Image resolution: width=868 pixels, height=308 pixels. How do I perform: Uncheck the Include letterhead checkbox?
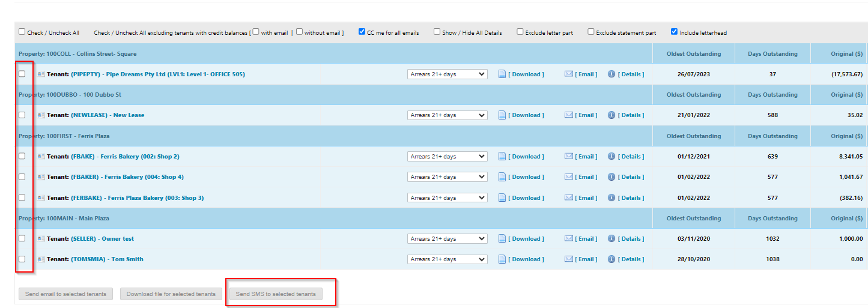tap(674, 32)
